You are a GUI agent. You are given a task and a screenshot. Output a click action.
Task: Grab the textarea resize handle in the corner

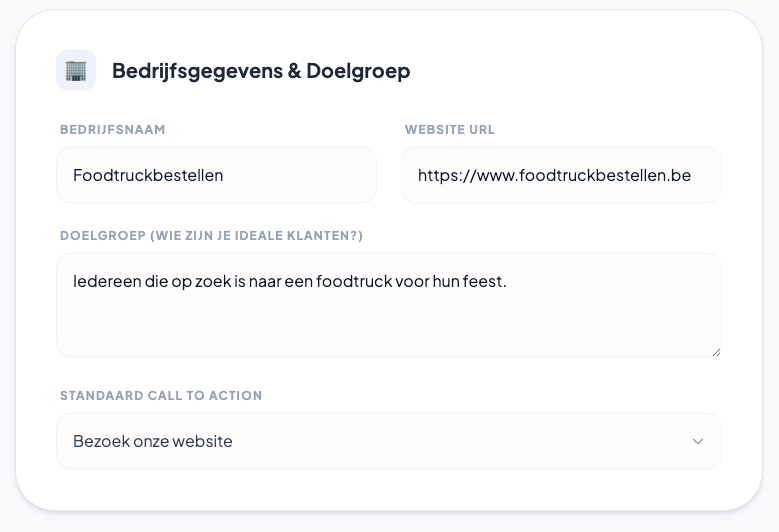coord(716,352)
